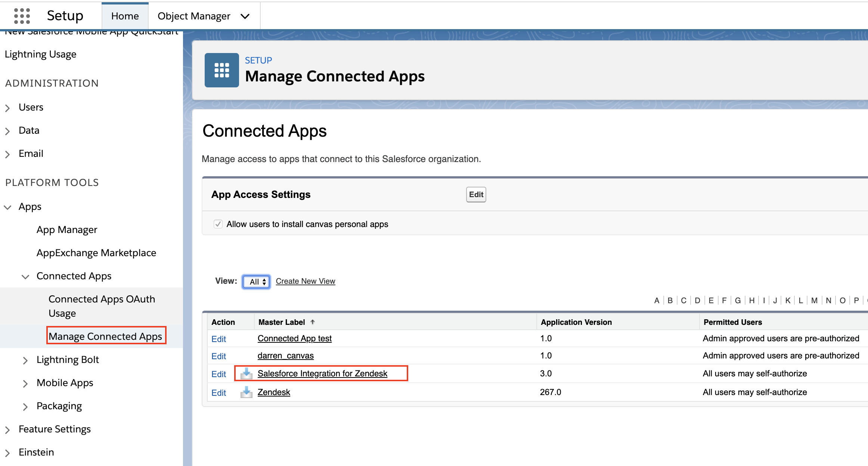Toggle Allow users to install canvas personal apps
Viewport: 868px width, 466px height.
(218, 224)
